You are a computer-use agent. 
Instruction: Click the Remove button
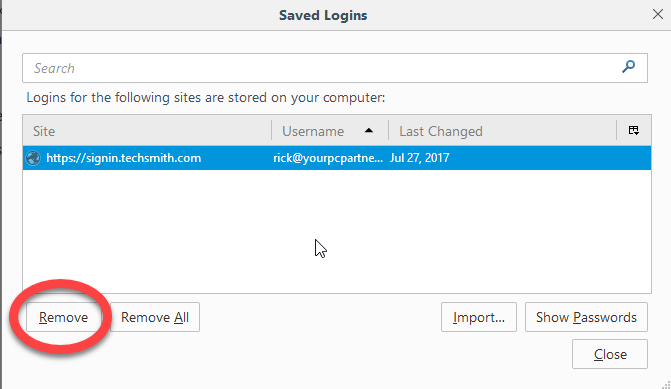point(63,317)
